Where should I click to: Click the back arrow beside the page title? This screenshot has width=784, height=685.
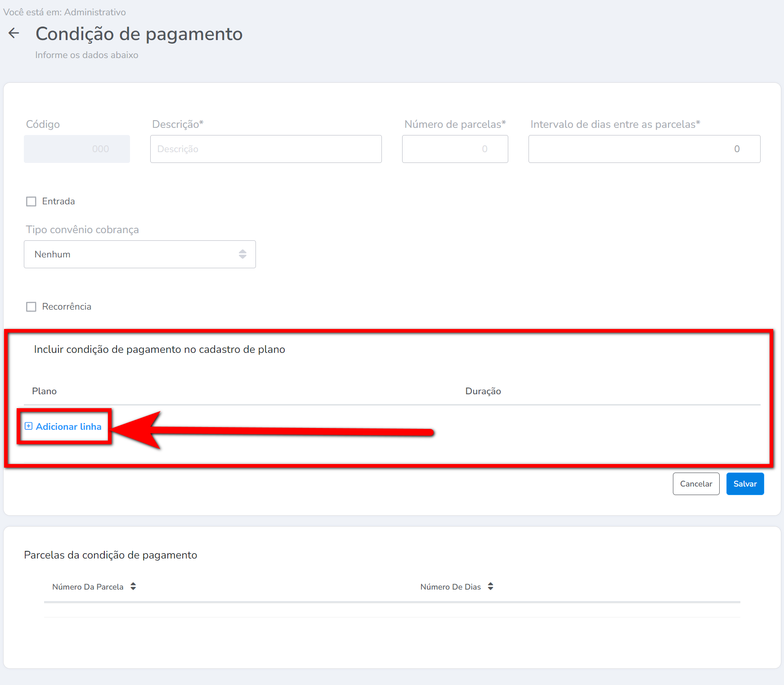click(14, 33)
